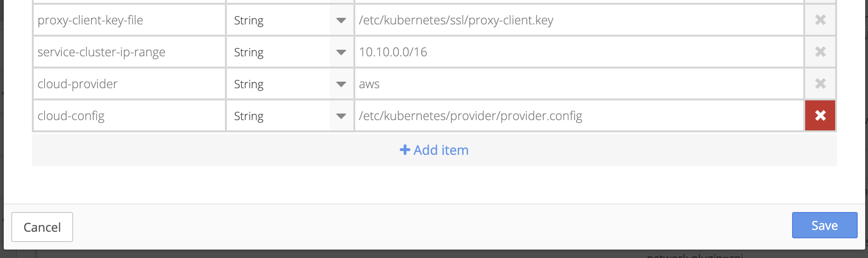Click the 10.10.0.0/16 value field
This screenshot has width=868, height=258.
(579, 52)
